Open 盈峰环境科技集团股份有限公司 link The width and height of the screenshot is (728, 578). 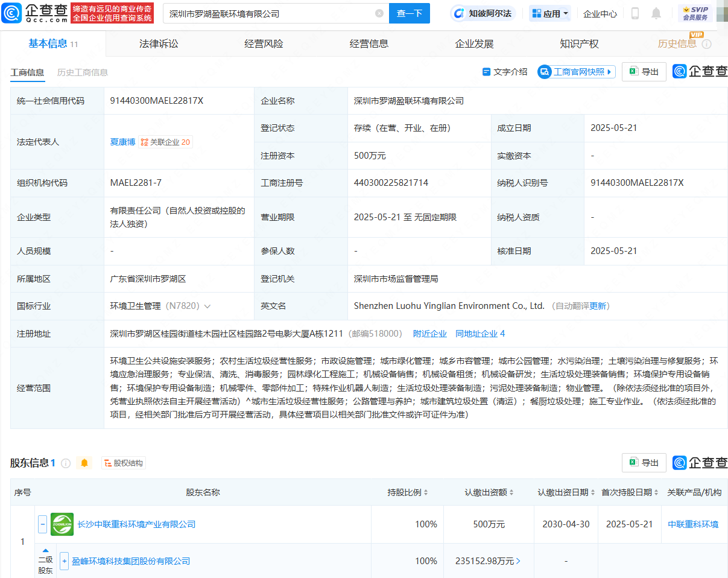(131, 561)
